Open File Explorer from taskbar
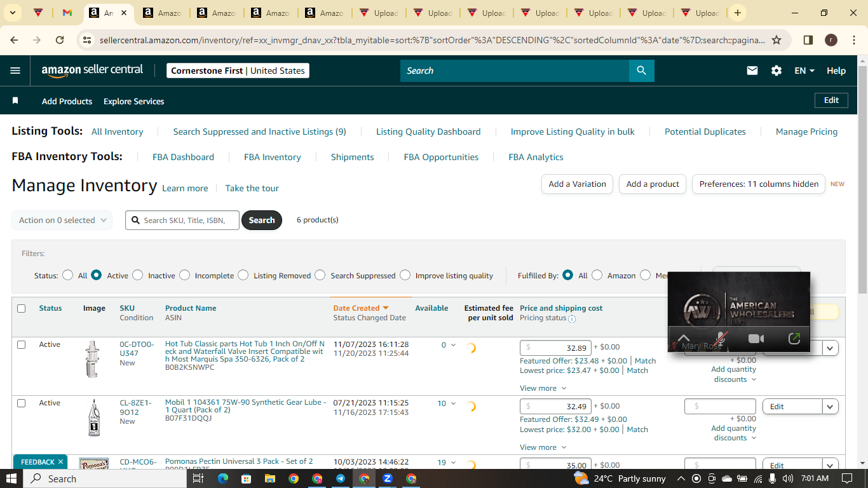 pos(269,478)
